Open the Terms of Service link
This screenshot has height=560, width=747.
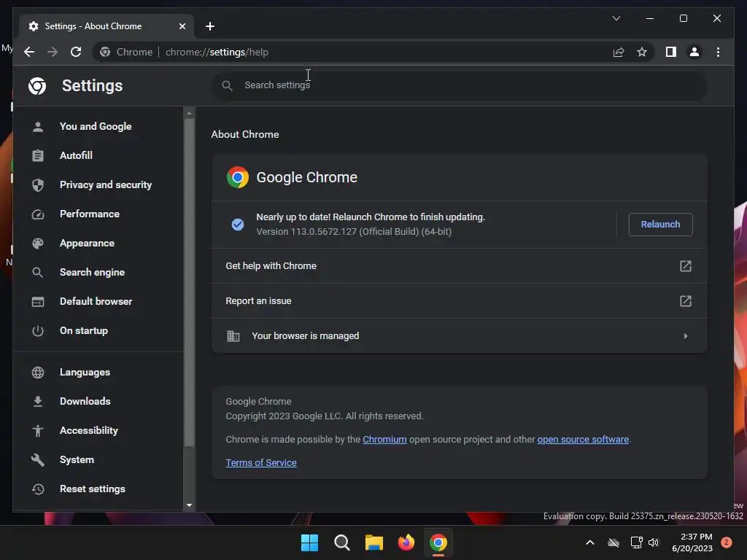tap(261, 463)
